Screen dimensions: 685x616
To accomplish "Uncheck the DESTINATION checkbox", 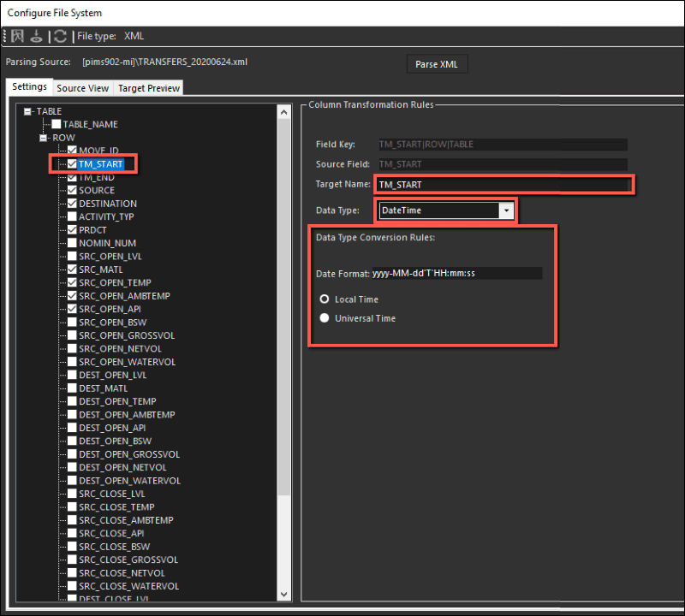I will point(72,204).
